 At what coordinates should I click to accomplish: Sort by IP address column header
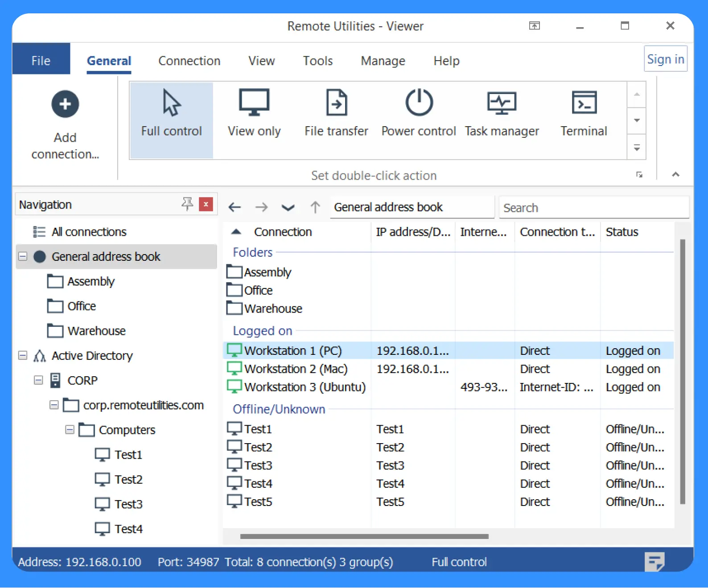click(x=413, y=232)
